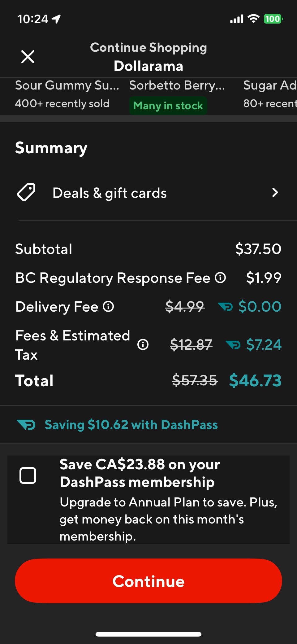Expand the Deals & gift cards section
Image resolution: width=297 pixels, height=644 pixels.
tap(109, 192)
